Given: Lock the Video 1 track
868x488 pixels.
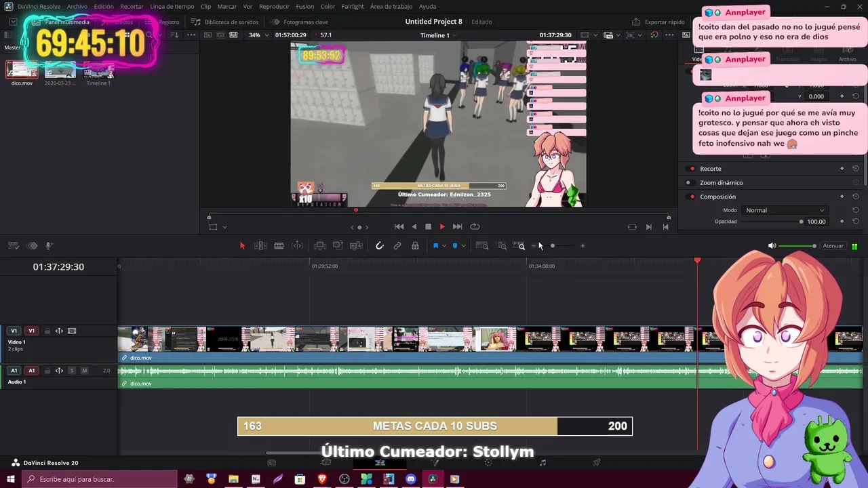Looking at the screenshot, I should [47, 331].
